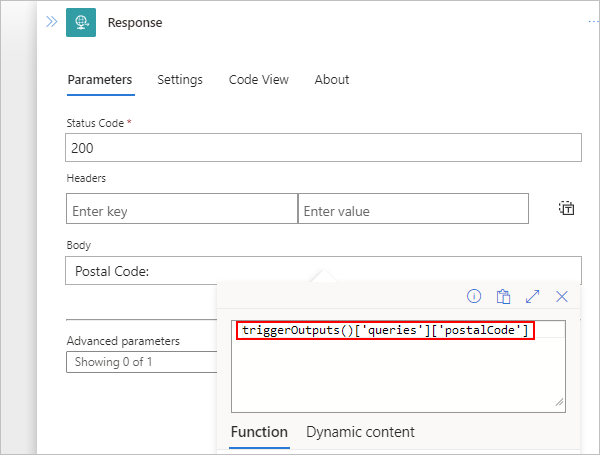
Task: Click the Response action globe icon
Action: click(x=81, y=22)
